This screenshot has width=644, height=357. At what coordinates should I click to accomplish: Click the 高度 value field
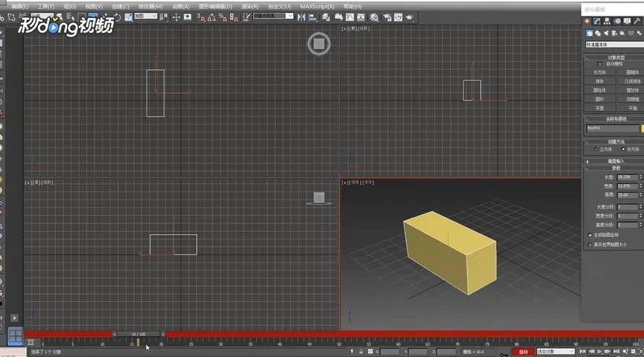point(627,195)
